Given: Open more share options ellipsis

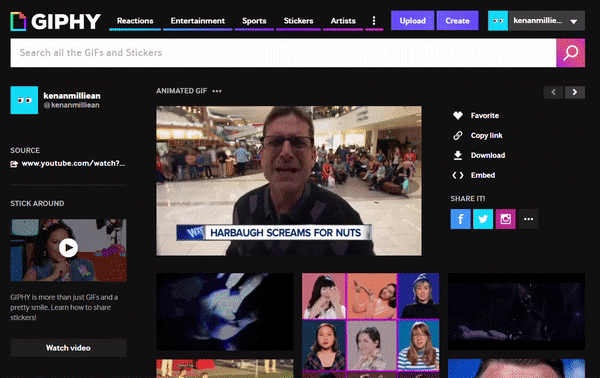Looking at the screenshot, I should pos(528,219).
